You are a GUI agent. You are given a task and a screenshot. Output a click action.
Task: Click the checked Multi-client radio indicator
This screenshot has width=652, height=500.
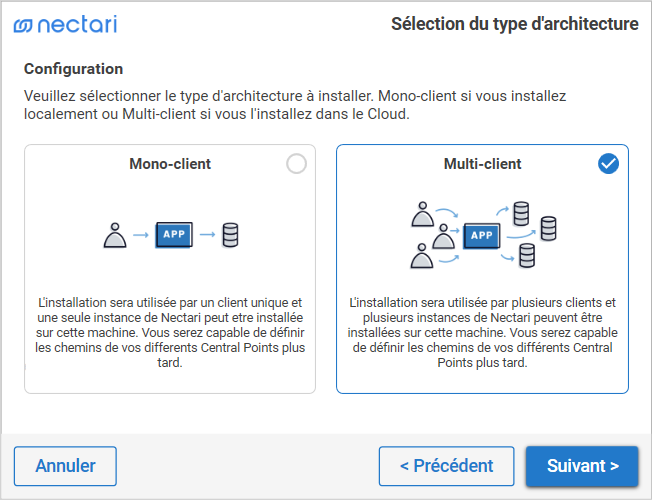pyautogui.click(x=608, y=164)
